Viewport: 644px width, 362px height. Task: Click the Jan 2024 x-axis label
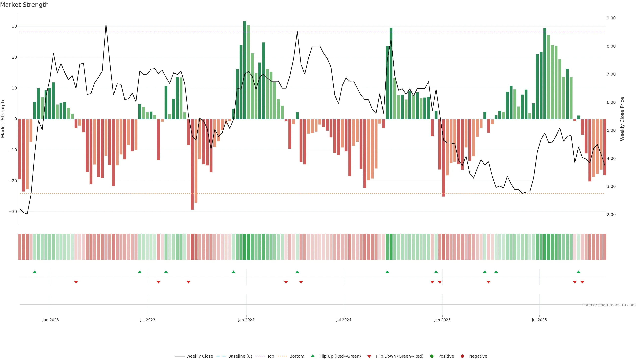pos(246,320)
